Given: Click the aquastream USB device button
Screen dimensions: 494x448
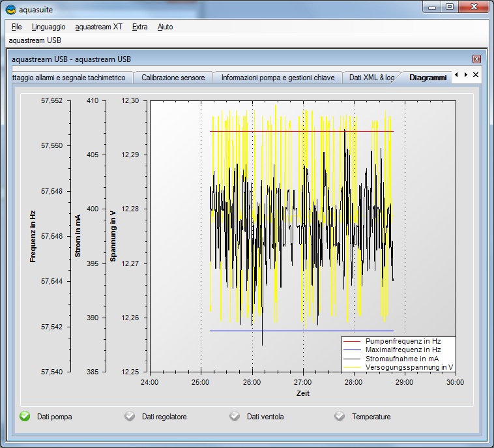Looking at the screenshot, I should pos(35,40).
